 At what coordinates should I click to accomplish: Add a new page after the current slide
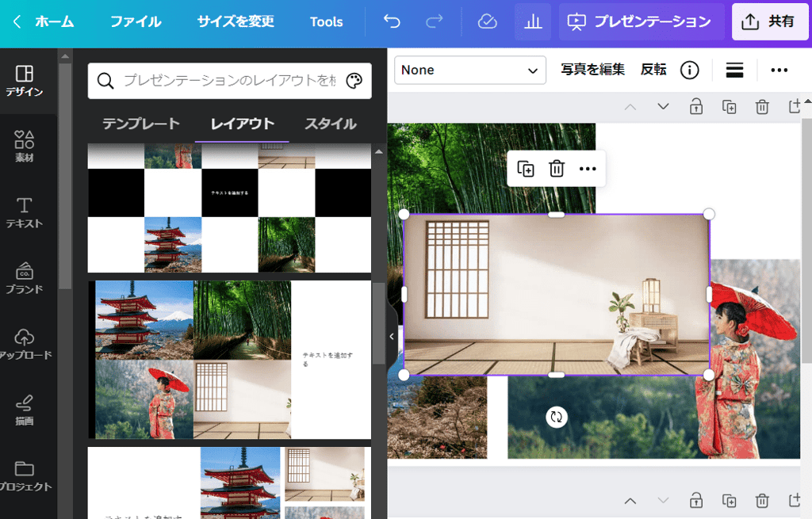tap(795, 107)
